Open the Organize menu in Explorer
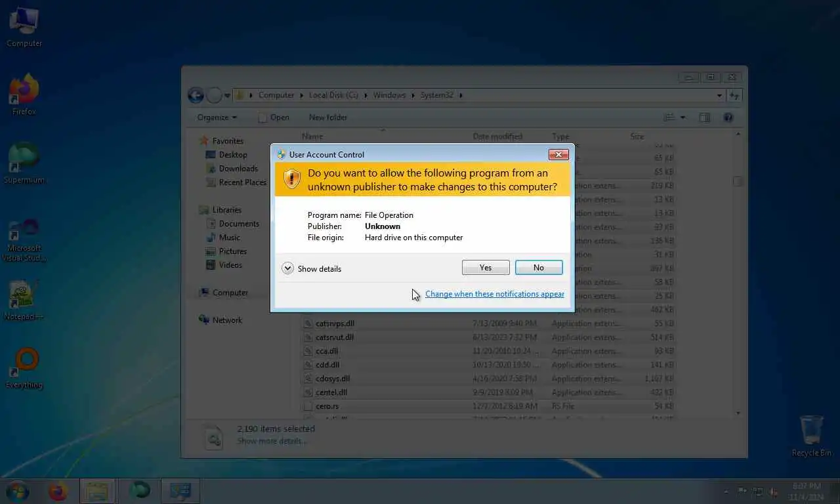Image resolution: width=840 pixels, height=504 pixels. coord(217,117)
